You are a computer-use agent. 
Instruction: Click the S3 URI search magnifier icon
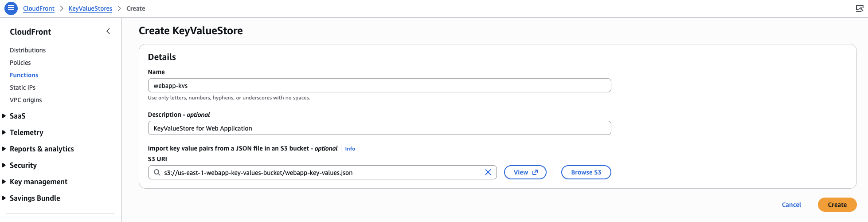click(x=157, y=172)
